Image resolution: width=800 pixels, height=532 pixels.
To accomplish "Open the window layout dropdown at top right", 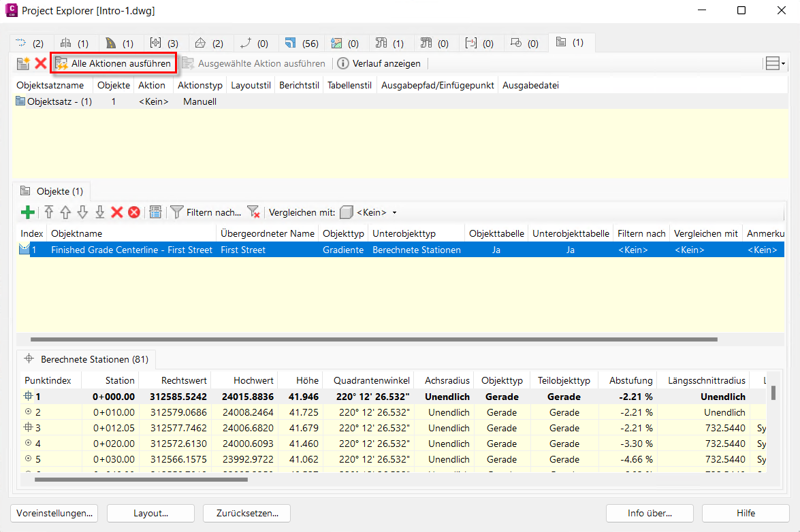I will click(x=775, y=64).
